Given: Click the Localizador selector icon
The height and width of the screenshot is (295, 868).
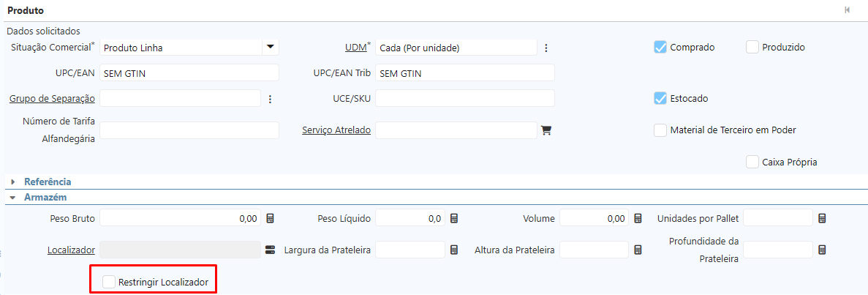Looking at the screenshot, I should [x=270, y=250].
